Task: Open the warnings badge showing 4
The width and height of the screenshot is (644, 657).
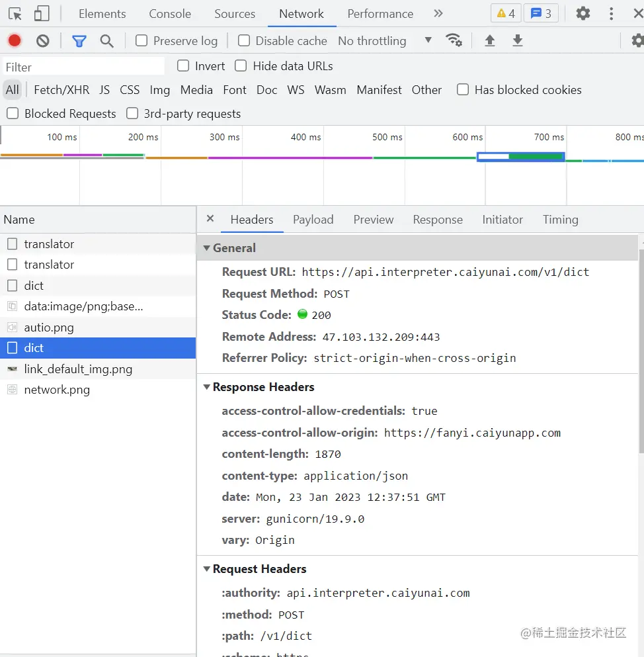Action: (x=506, y=14)
